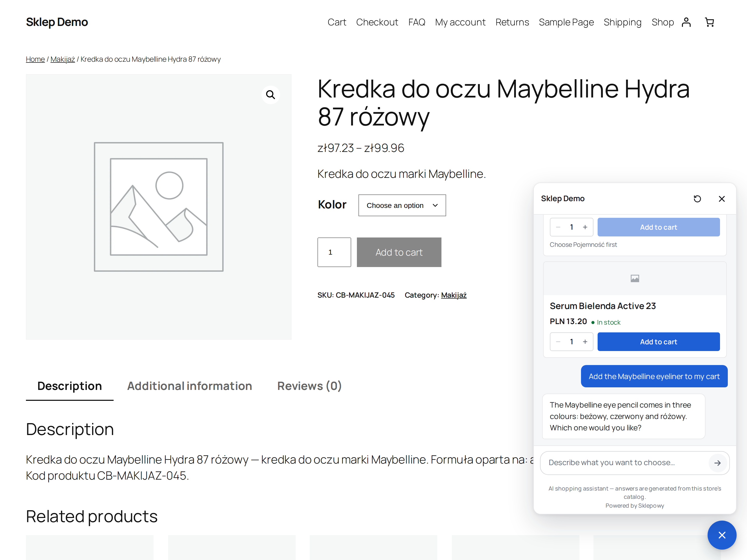Click the Related products heading
747x560 pixels.
click(x=92, y=516)
